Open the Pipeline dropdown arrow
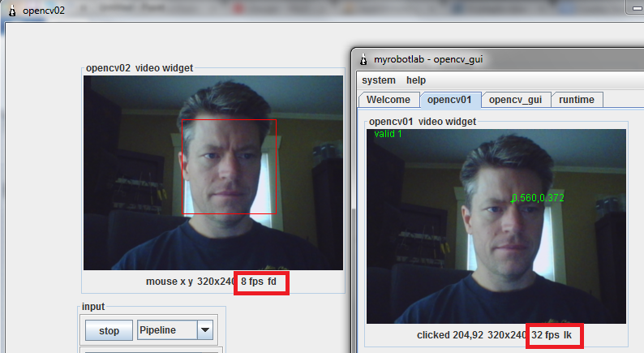 [205, 330]
